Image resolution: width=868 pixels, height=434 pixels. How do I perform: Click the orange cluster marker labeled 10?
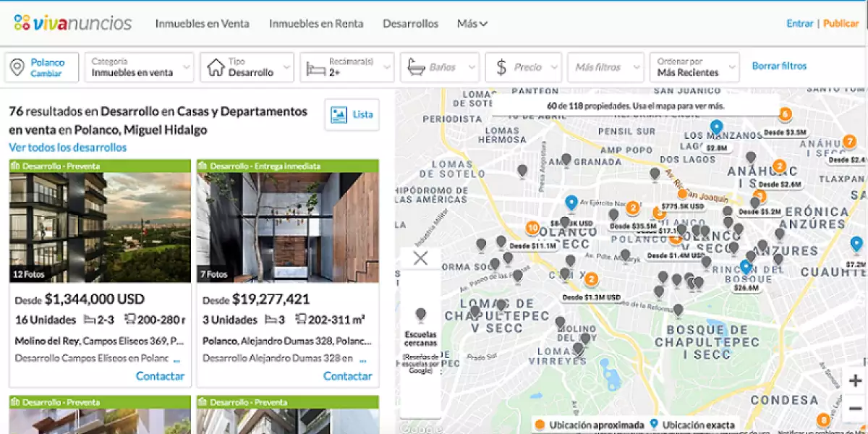532,229
